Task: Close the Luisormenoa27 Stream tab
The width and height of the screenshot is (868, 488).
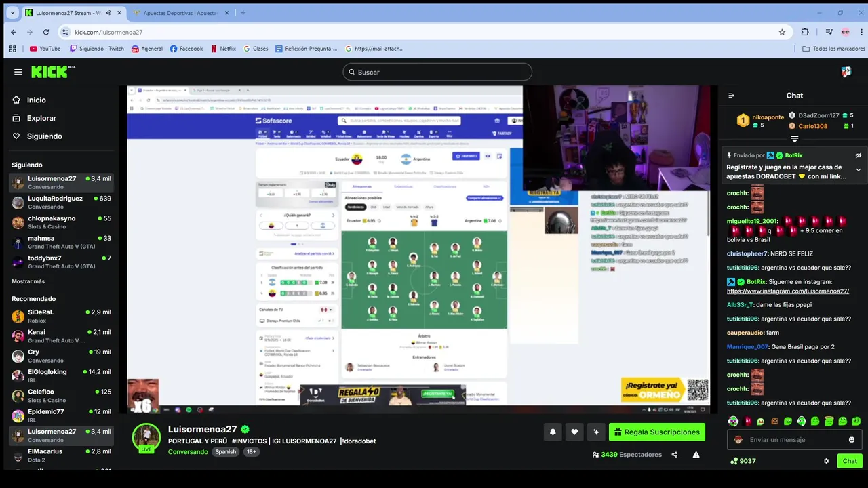Action: point(119,13)
